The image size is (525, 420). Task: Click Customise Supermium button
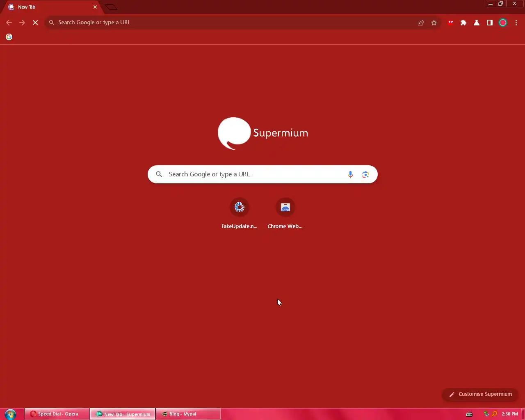(x=480, y=394)
